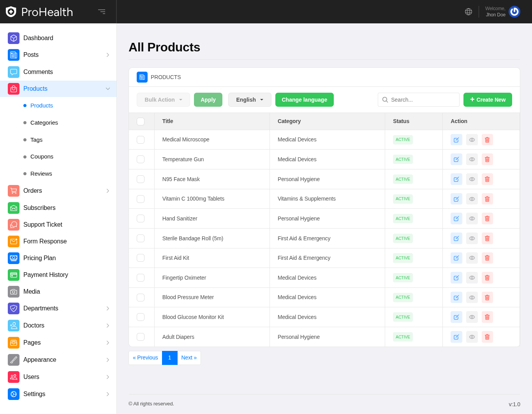Viewport: 532px width, 414px height.
Task: Collapse sidebar using the hamburger menu icon
Action: [102, 12]
